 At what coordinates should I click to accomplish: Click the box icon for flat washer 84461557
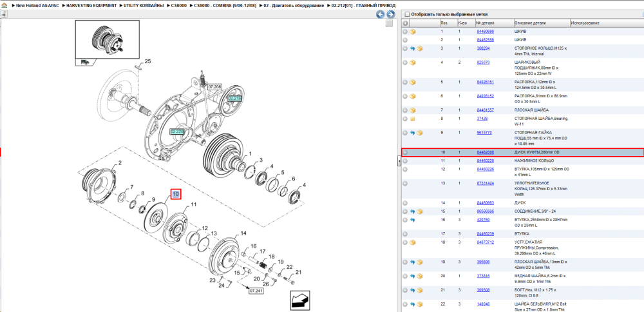[413, 111]
